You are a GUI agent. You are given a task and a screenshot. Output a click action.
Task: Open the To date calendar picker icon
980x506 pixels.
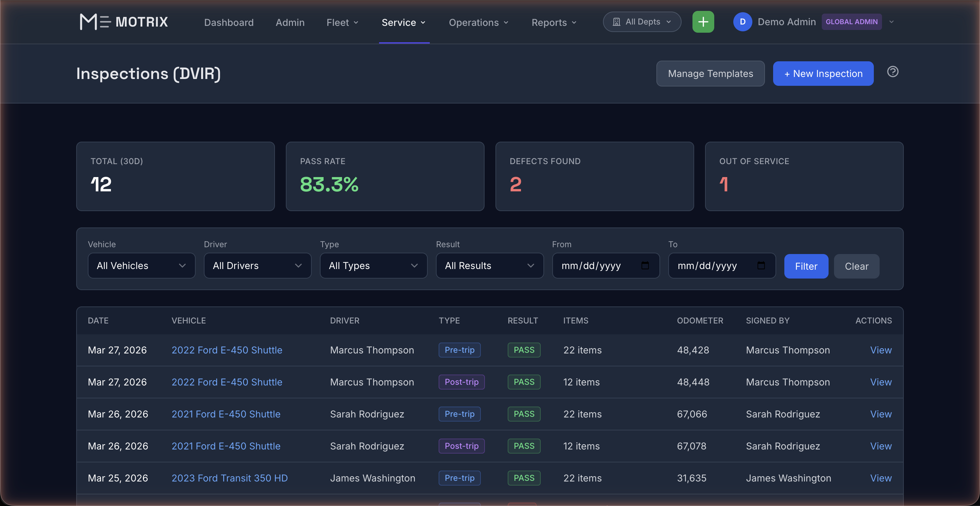(761, 265)
